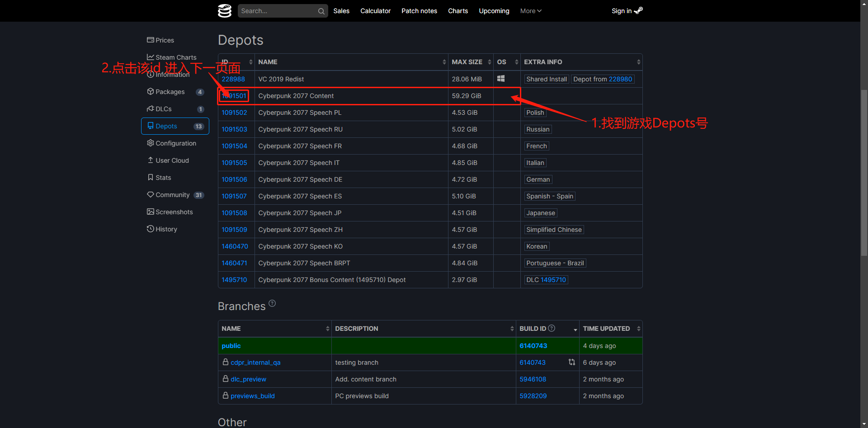This screenshot has width=868, height=428.
Task: Click the Steam sign-in icon
Action: [638, 10]
